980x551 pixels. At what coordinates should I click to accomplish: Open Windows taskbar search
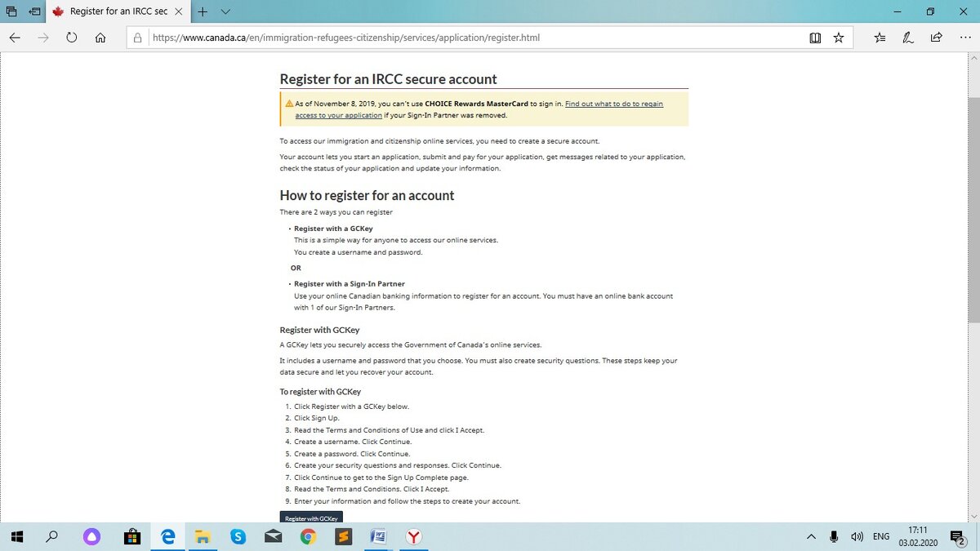pos(52,536)
